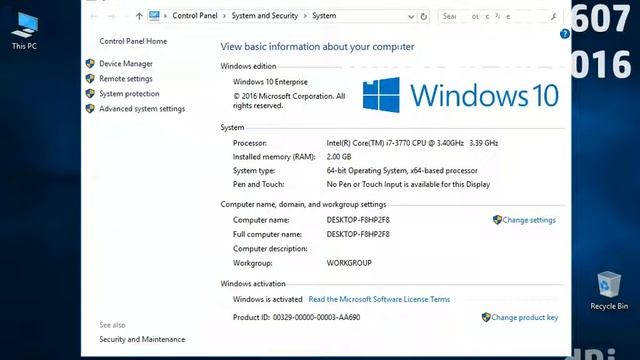Image resolution: width=640 pixels, height=360 pixels.
Task: Go to System and Security breadcrumb
Action: [x=265, y=16]
